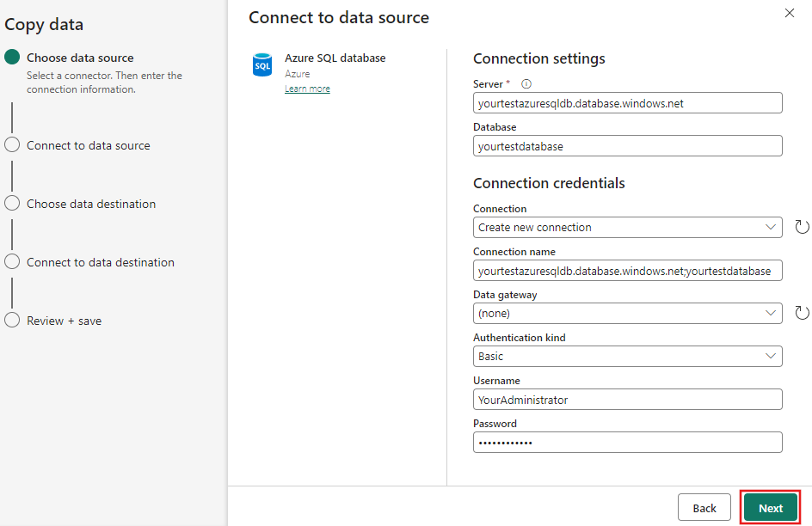The height and width of the screenshot is (526, 812).
Task: Open the Learn more link
Action: coord(307,88)
